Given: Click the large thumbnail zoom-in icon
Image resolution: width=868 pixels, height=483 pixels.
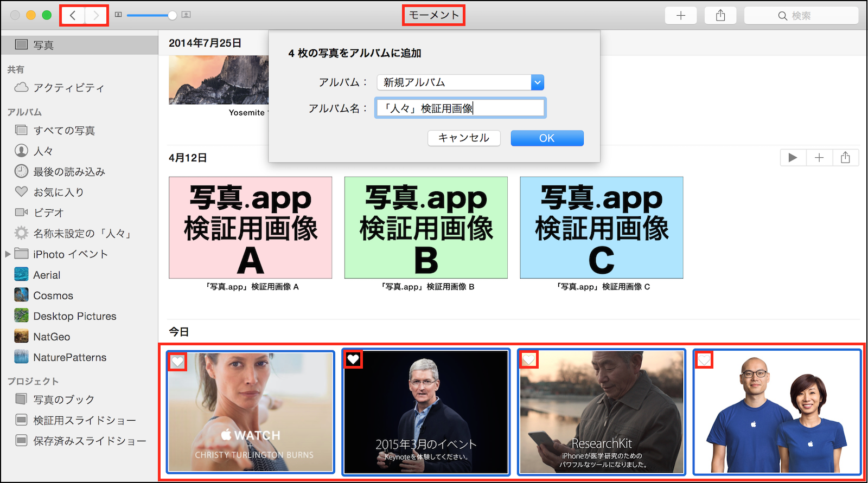Looking at the screenshot, I should click(x=186, y=15).
